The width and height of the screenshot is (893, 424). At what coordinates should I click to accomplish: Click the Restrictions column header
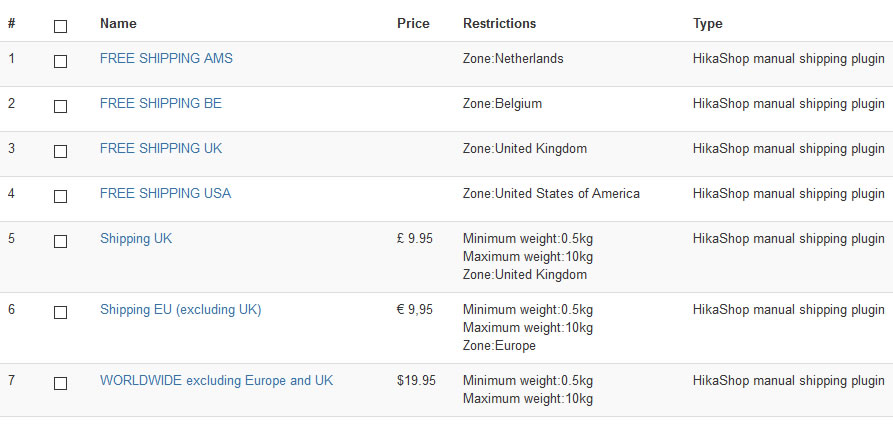click(x=499, y=23)
